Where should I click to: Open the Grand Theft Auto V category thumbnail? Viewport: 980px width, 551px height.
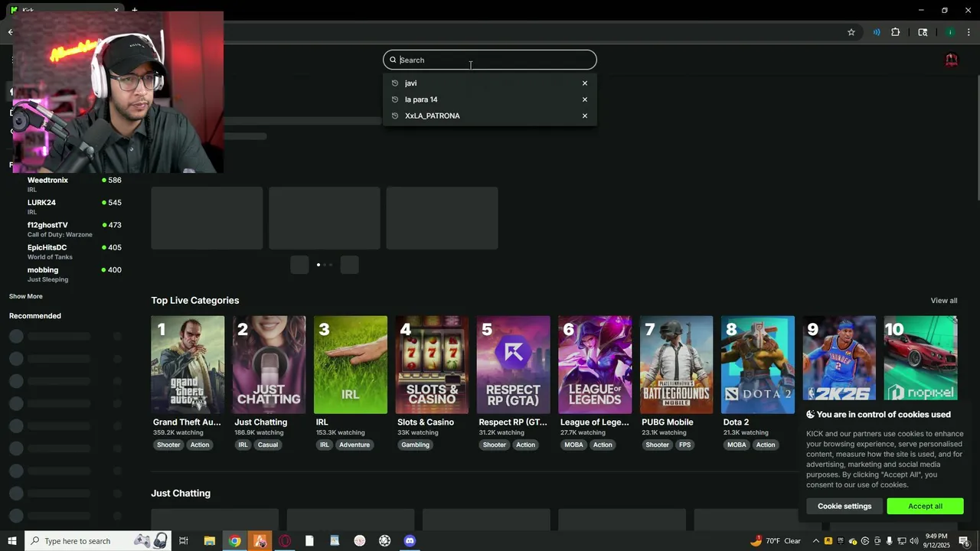[x=188, y=365]
